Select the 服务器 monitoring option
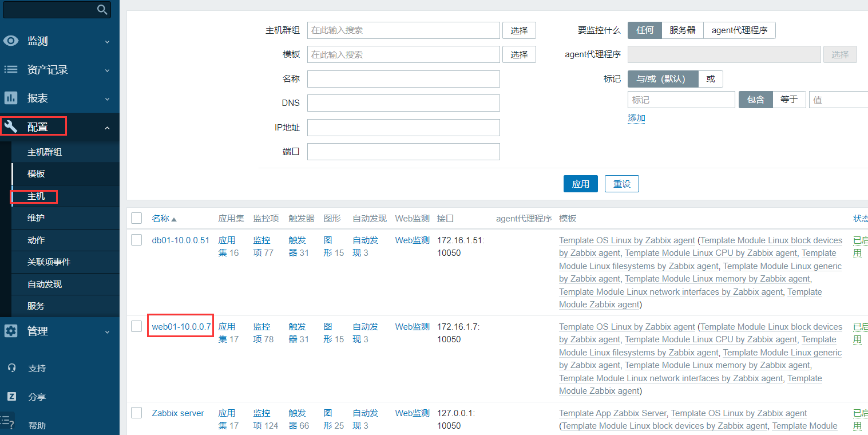 [682, 30]
